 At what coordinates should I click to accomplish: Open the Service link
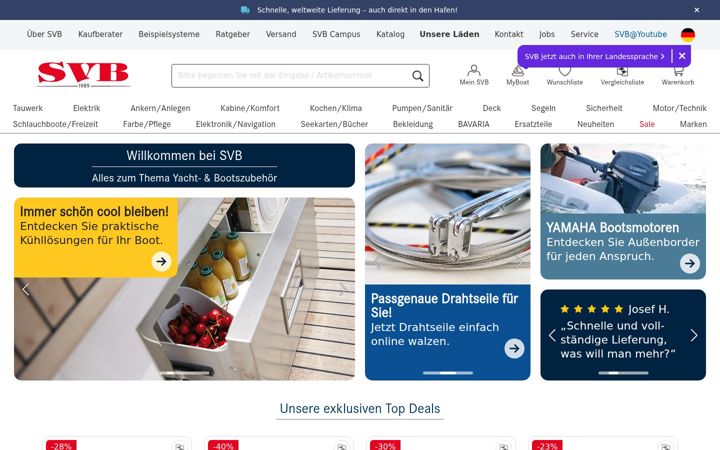click(584, 34)
